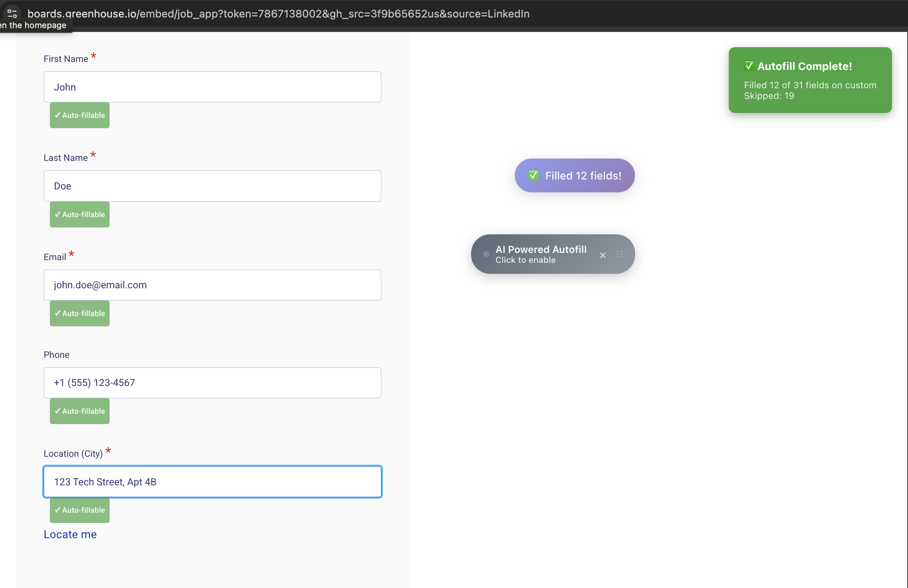Click the Auto-fillable badge under Last Name
Viewport: 908px width, 588px height.
[80, 214]
